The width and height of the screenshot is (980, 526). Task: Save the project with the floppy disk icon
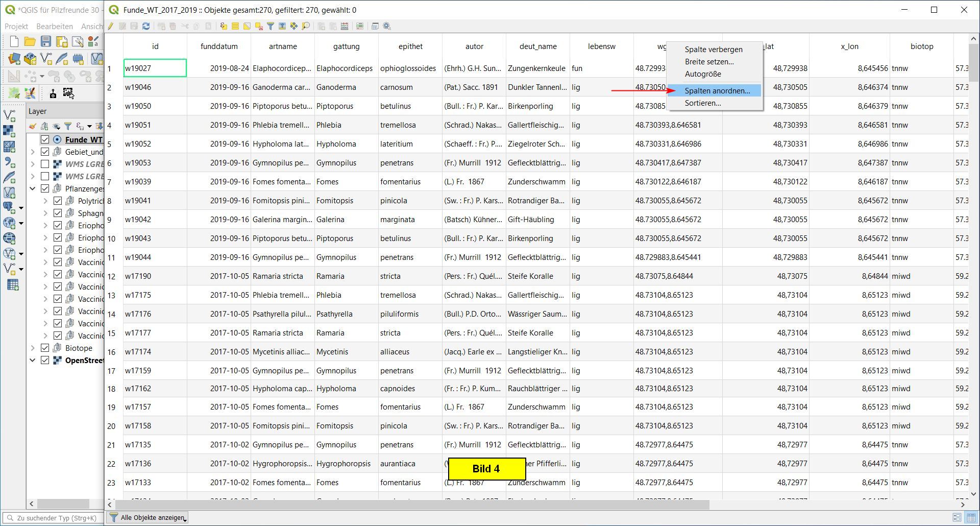[46, 42]
